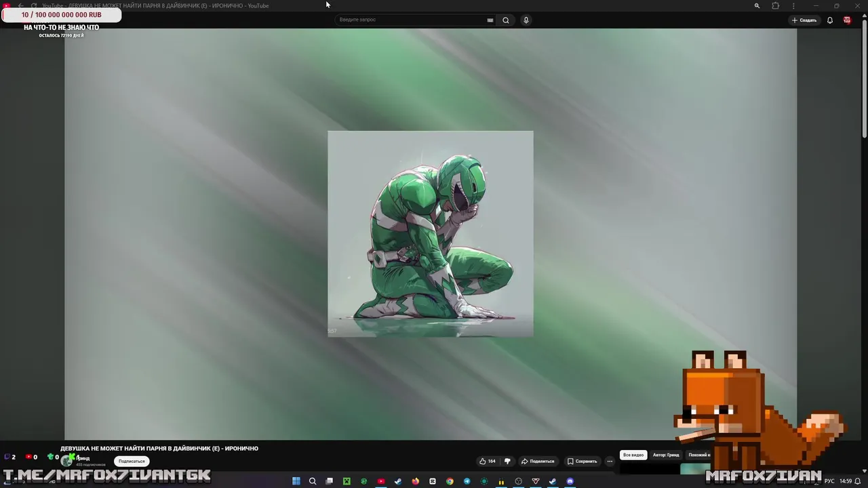
Task: Open YouTube red app icon in taskbar
Action: point(381,481)
